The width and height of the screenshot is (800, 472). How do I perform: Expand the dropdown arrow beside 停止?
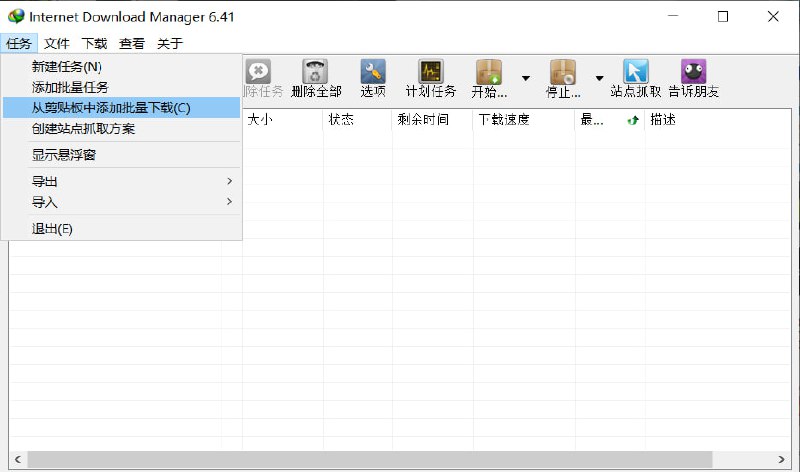click(600, 78)
